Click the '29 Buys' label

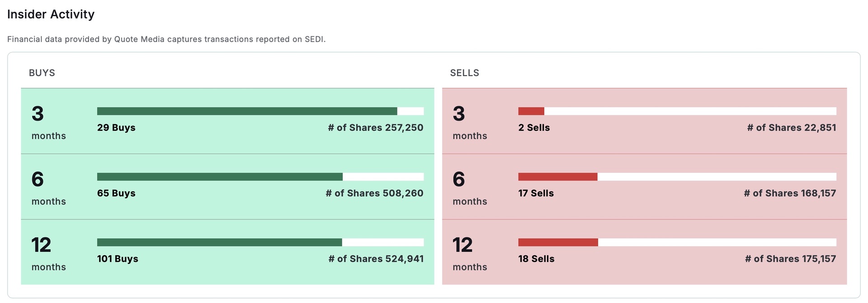point(116,128)
